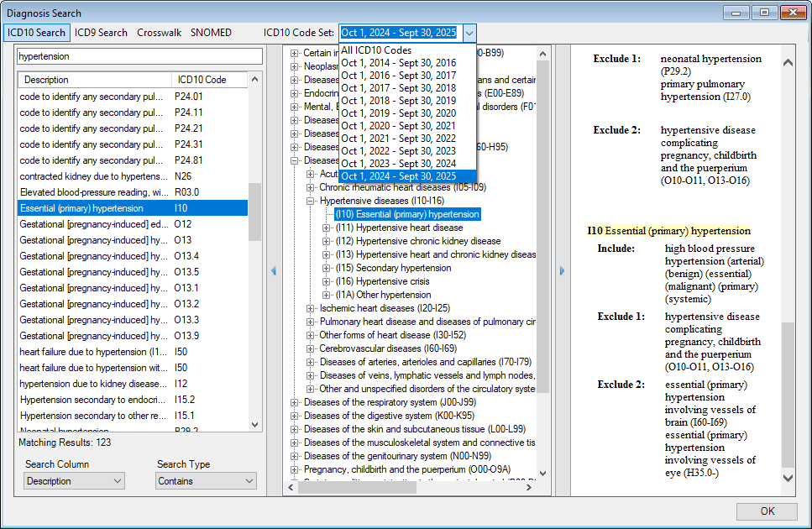Viewport: 812px width, 529px height.
Task: Click right blue arrow panel expand icon
Action: (x=562, y=270)
